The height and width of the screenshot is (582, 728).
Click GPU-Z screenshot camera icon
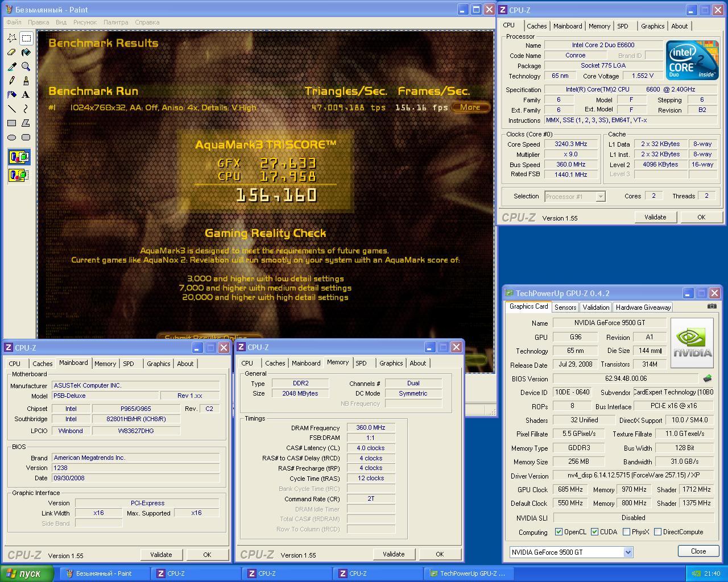point(712,306)
